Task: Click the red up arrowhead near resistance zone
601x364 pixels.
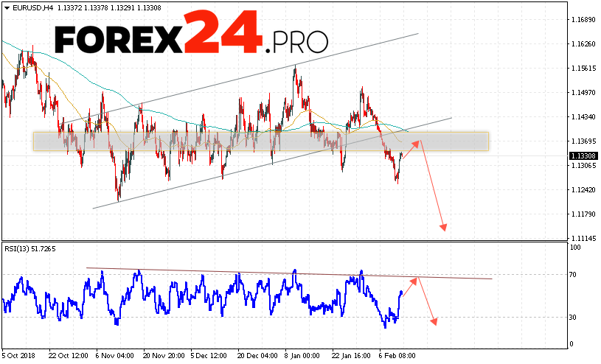Action: tap(419, 142)
